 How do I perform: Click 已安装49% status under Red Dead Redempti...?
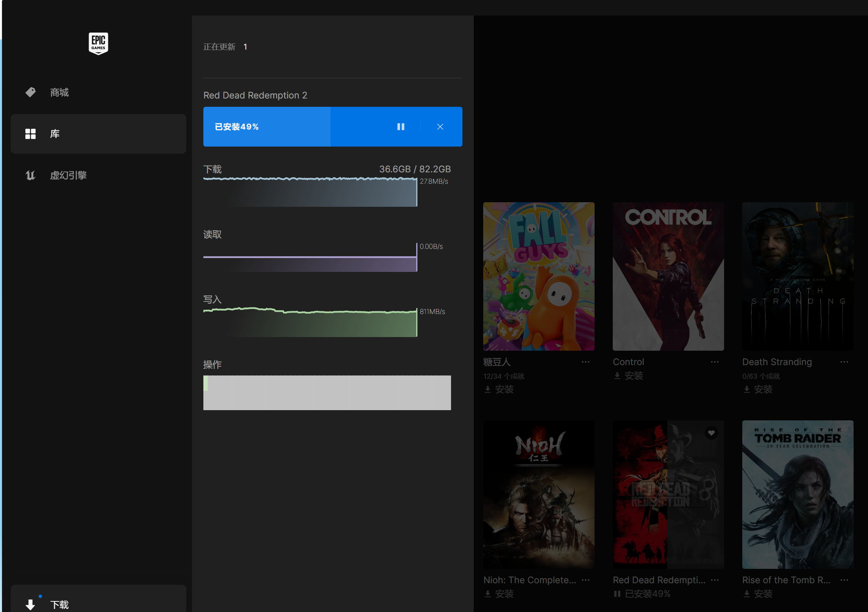click(648, 594)
